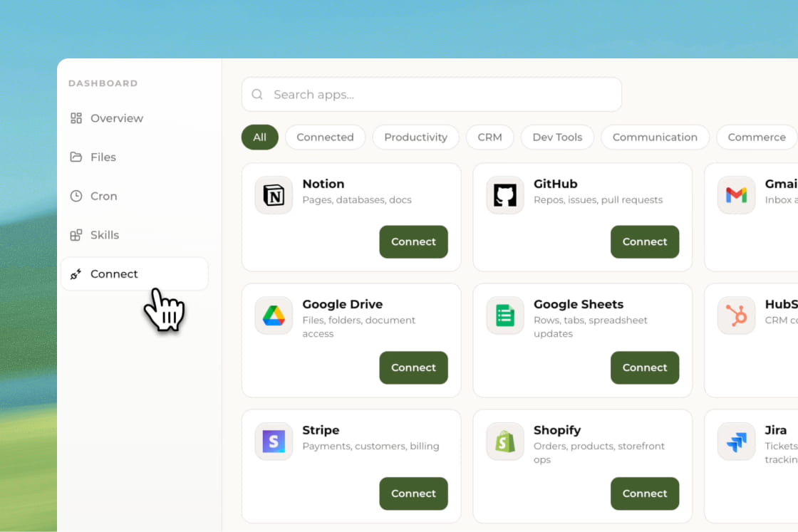Screen dimensions: 798x532
Task: Click the Notion app logo
Action: click(274, 195)
